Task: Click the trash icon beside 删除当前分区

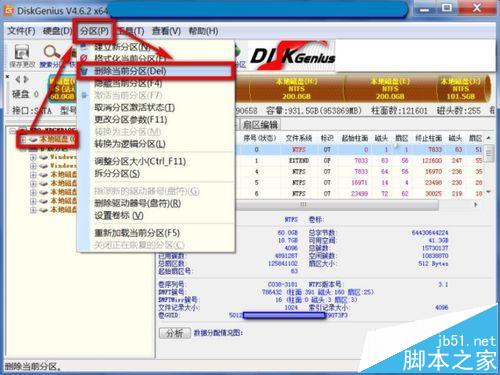Action: pyautogui.click(x=84, y=71)
